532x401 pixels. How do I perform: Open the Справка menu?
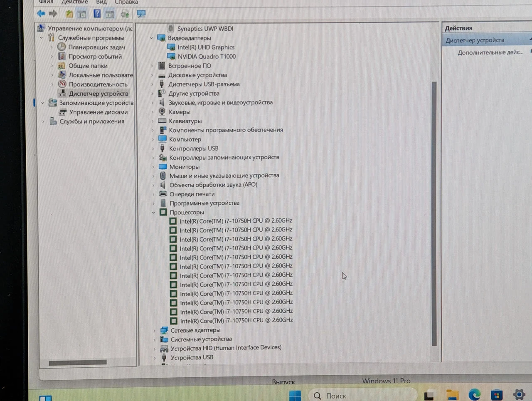pos(126,2)
